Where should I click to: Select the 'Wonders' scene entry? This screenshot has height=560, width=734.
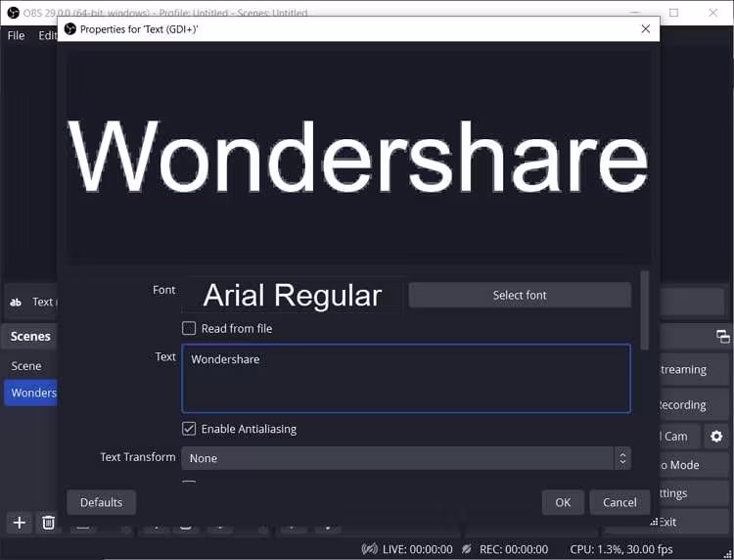click(x=31, y=393)
